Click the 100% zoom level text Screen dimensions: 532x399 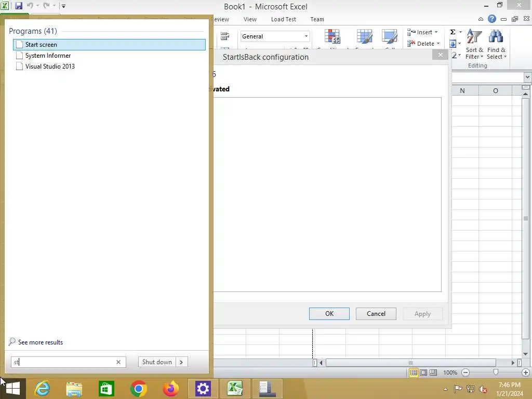coord(450,373)
